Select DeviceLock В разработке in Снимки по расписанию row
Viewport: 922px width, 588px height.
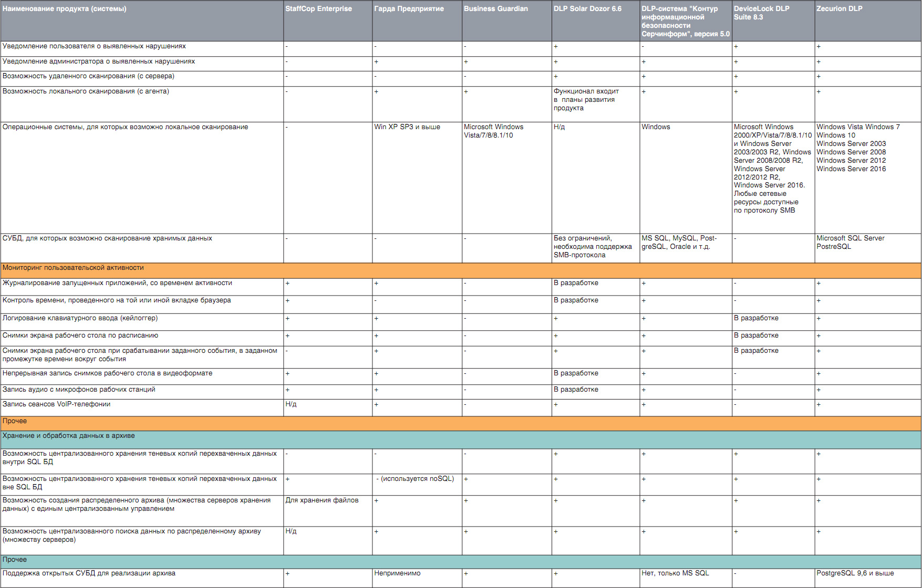click(773, 338)
